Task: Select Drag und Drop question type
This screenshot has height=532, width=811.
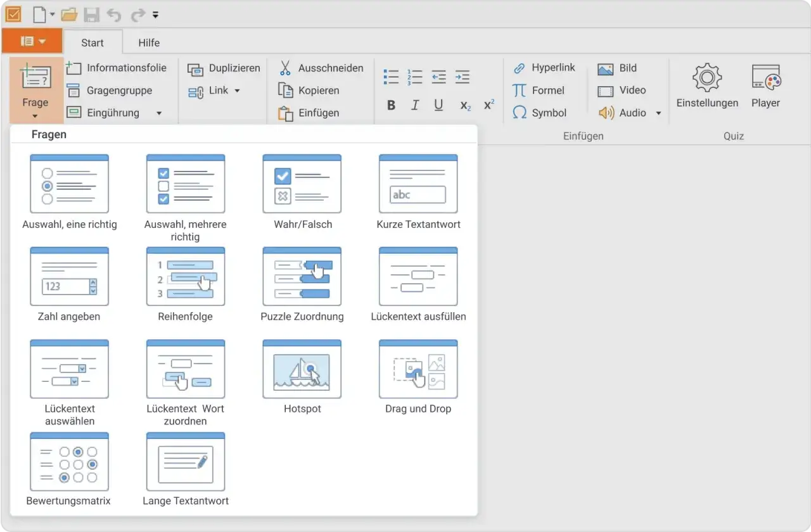Action: coord(418,376)
